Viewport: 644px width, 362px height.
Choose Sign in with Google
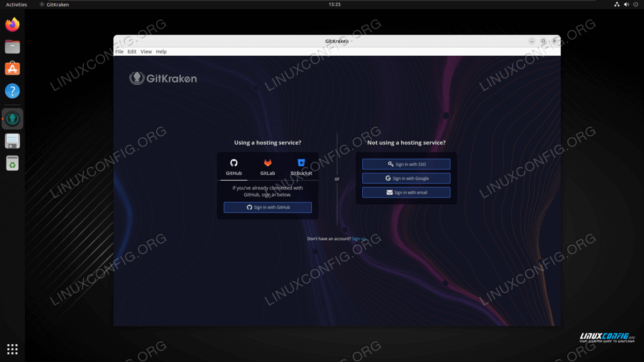(406, 178)
